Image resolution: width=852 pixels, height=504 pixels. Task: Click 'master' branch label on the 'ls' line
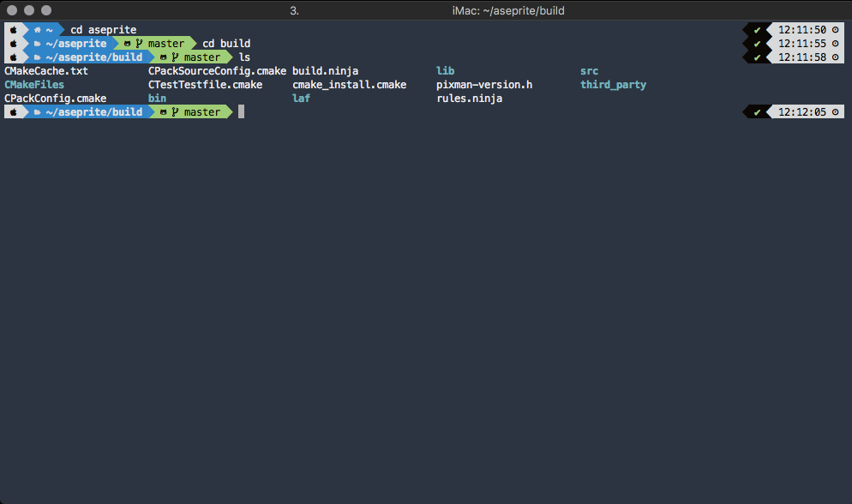(202, 57)
